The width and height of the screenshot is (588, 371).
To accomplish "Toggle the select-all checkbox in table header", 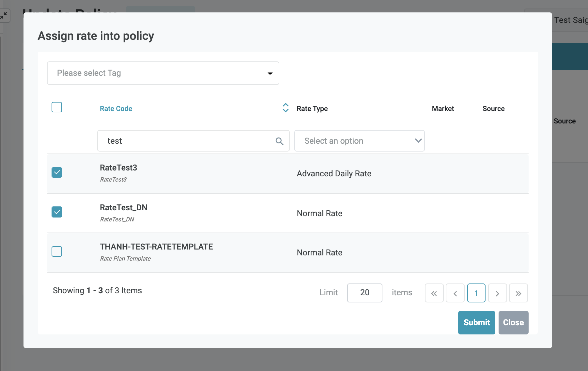I will pyautogui.click(x=57, y=107).
